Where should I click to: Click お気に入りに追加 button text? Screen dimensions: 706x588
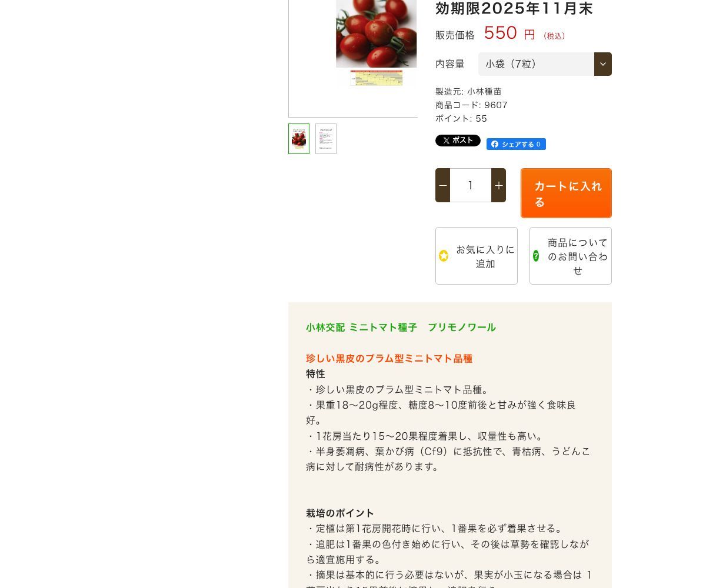click(485, 256)
